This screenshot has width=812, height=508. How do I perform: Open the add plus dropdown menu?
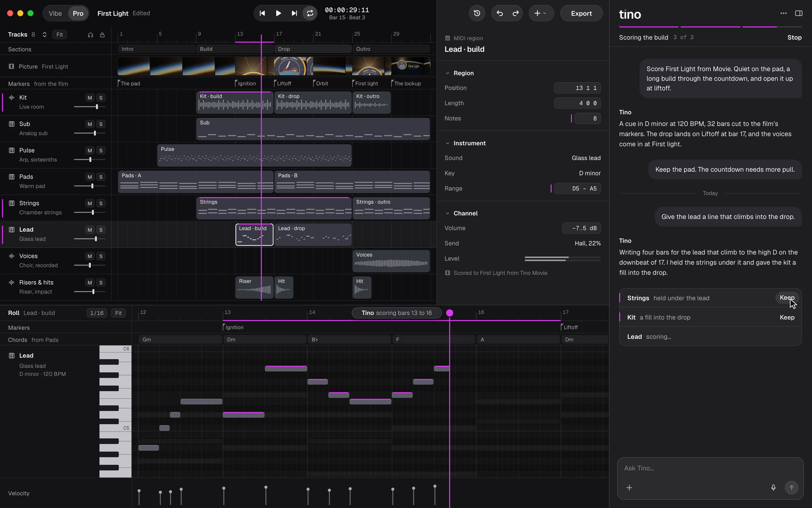pyautogui.click(x=541, y=13)
